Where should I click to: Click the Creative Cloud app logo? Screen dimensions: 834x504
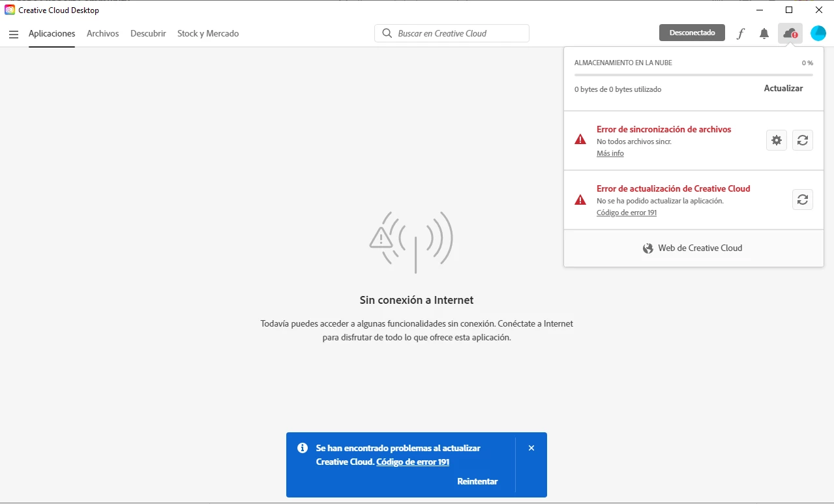[x=10, y=10]
